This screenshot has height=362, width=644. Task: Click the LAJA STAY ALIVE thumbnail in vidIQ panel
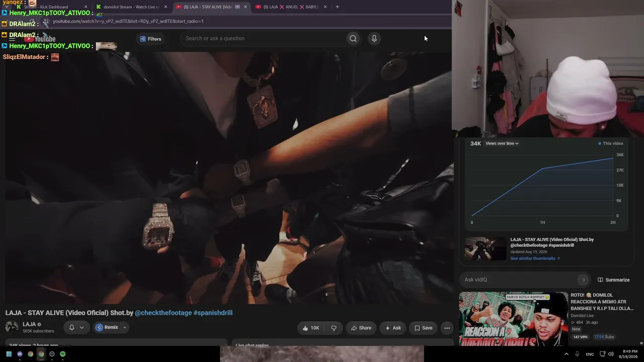[486, 249]
